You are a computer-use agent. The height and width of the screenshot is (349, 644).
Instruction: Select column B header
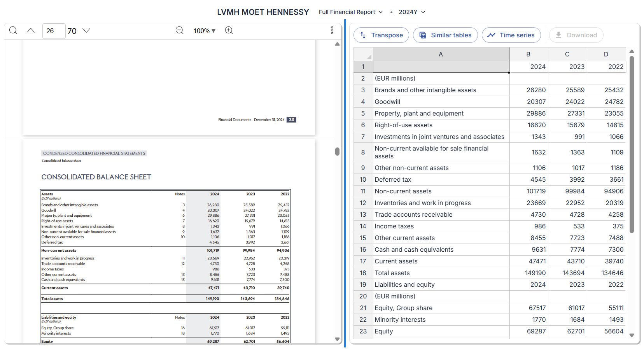point(528,54)
